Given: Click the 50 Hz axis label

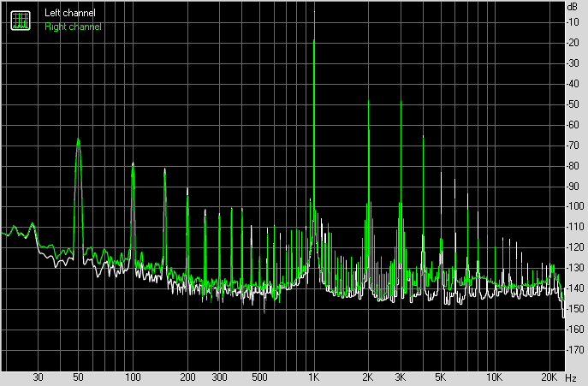Looking at the screenshot, I should coord(78,377).
